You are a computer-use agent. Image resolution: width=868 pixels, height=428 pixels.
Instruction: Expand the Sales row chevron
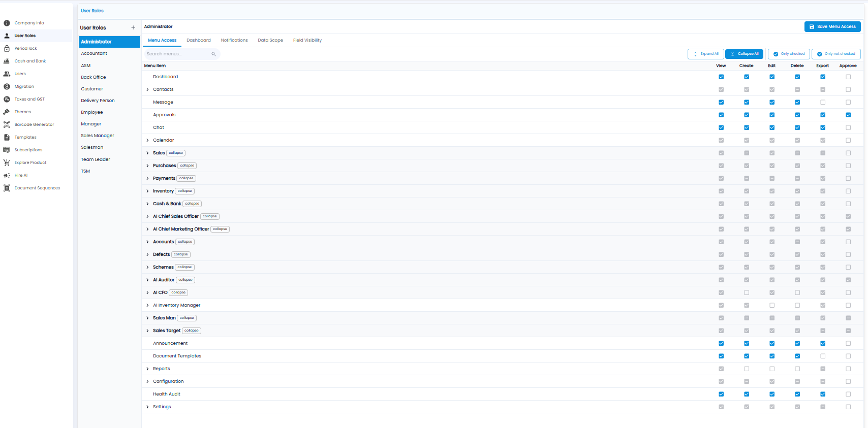(148, 153)
